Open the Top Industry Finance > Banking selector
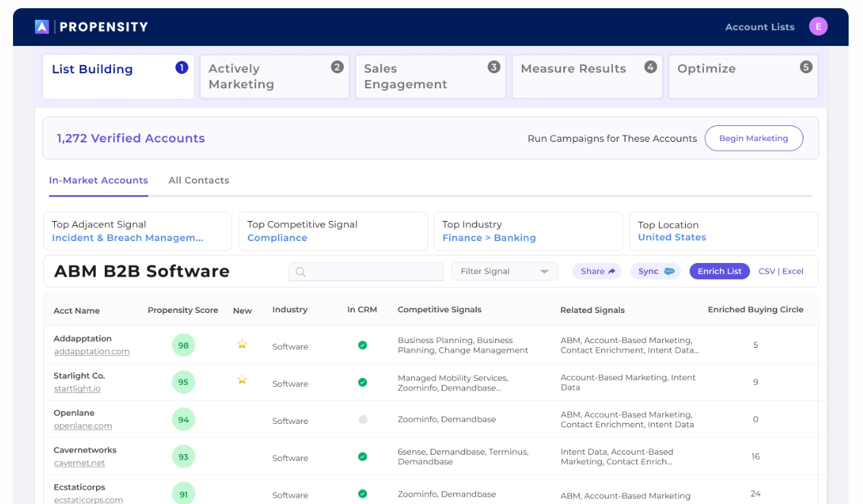The height and width of the screenshot is (504, 863). (x=489, y=238)
